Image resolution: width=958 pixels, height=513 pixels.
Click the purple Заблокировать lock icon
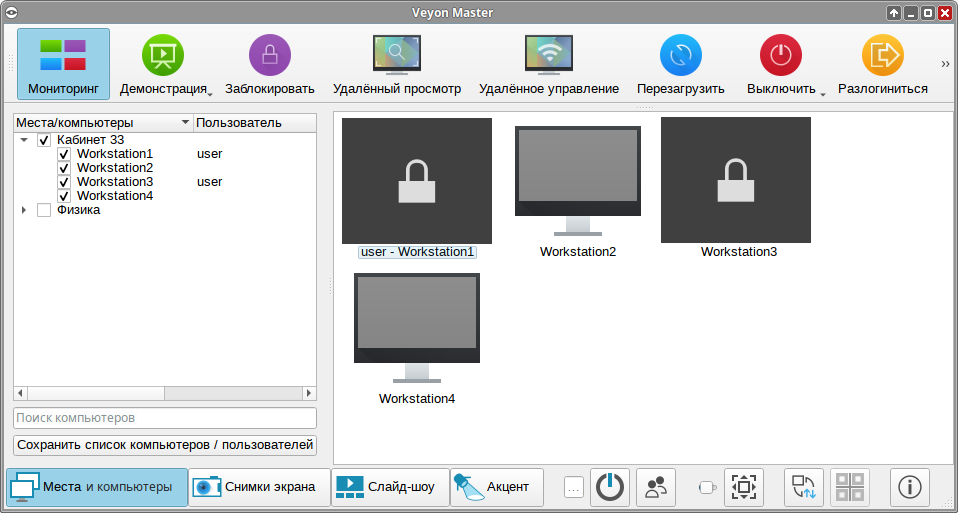269,55
